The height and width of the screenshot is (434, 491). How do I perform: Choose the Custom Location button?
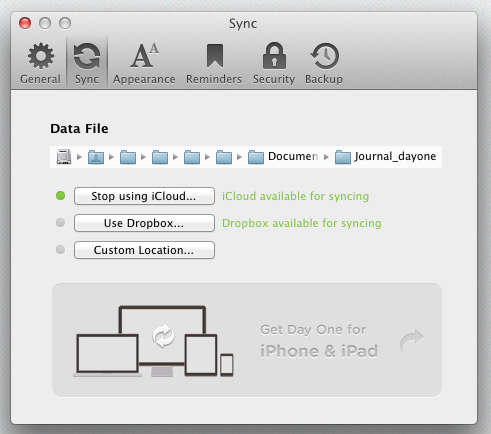(x=144, y=250)
